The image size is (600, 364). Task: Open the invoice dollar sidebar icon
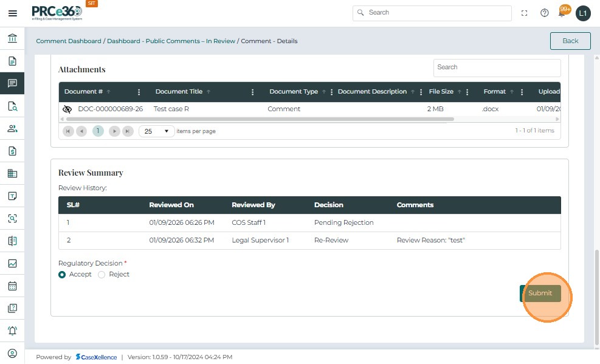pyautogui.click(x=12, y=151)
